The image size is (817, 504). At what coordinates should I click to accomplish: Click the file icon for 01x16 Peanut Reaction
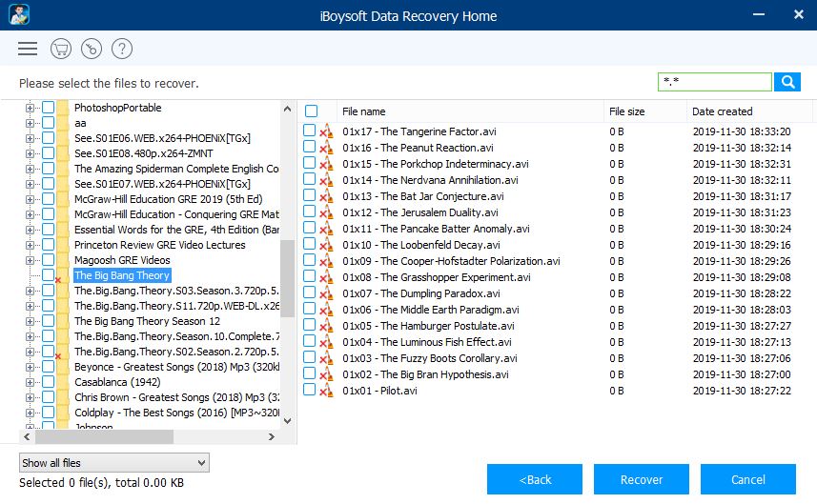[327, 148]
